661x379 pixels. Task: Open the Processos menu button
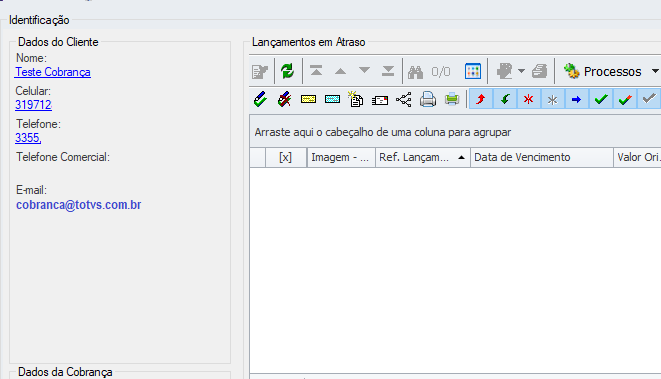(x=603, y=71)
